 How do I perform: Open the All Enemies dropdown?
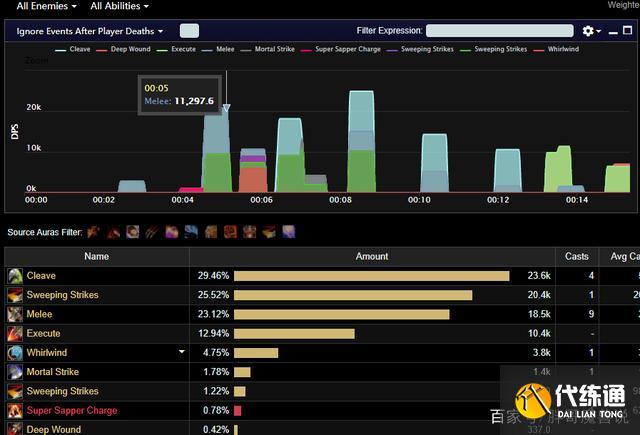(x=46, y=6)
